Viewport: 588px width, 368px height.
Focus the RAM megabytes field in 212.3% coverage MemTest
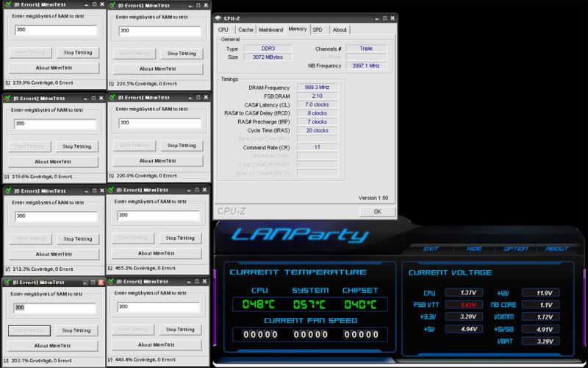click(x=56, y=216)
